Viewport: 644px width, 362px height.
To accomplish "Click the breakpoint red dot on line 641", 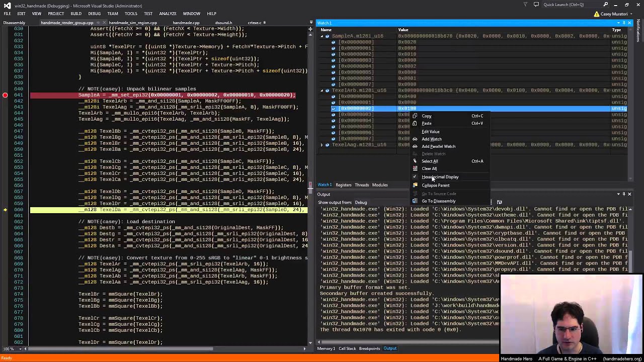I will click(x=5, y=95).
